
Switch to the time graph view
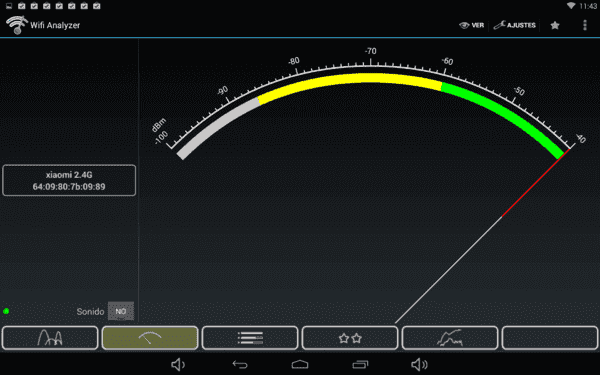click(450, 338)
